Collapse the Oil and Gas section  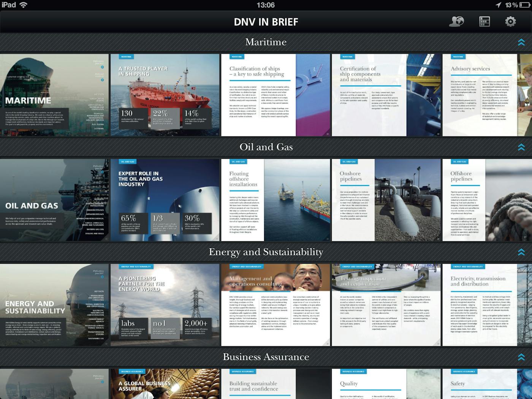(521, 147)
